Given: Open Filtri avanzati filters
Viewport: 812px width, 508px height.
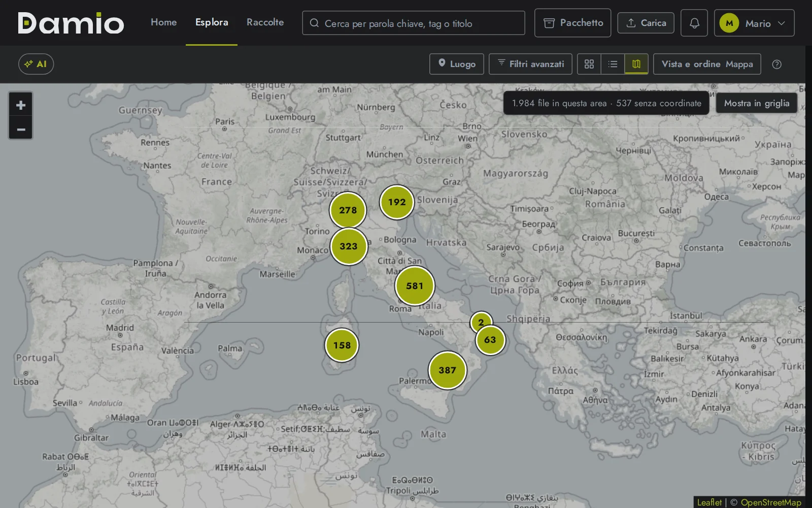Looking at the screenshot, I should (x=530, y=64).
